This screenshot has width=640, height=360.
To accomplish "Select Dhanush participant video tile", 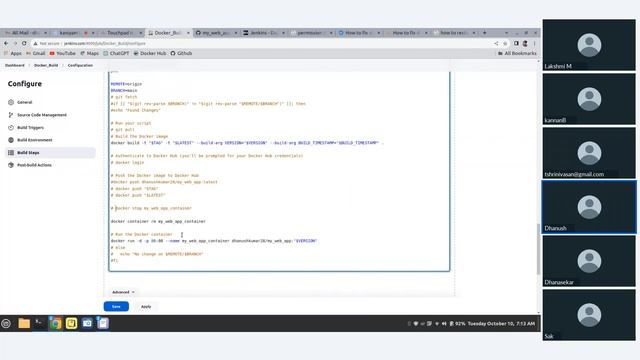I will click(x=589, y=207).
